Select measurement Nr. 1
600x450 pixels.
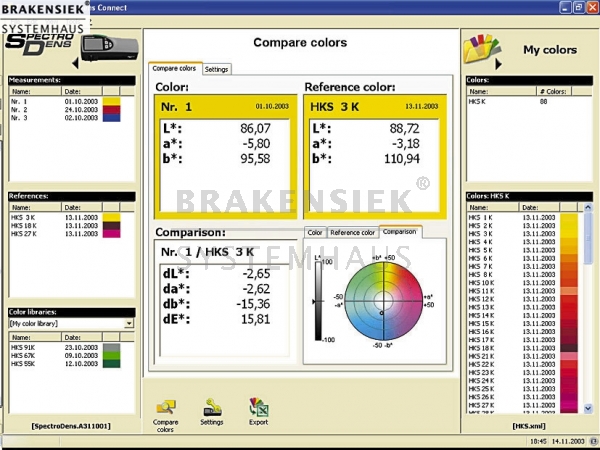65,101
